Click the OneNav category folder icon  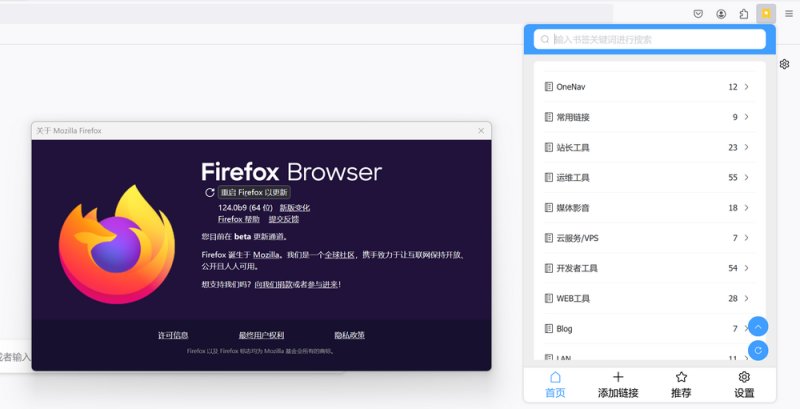click(x=548, y=87)
